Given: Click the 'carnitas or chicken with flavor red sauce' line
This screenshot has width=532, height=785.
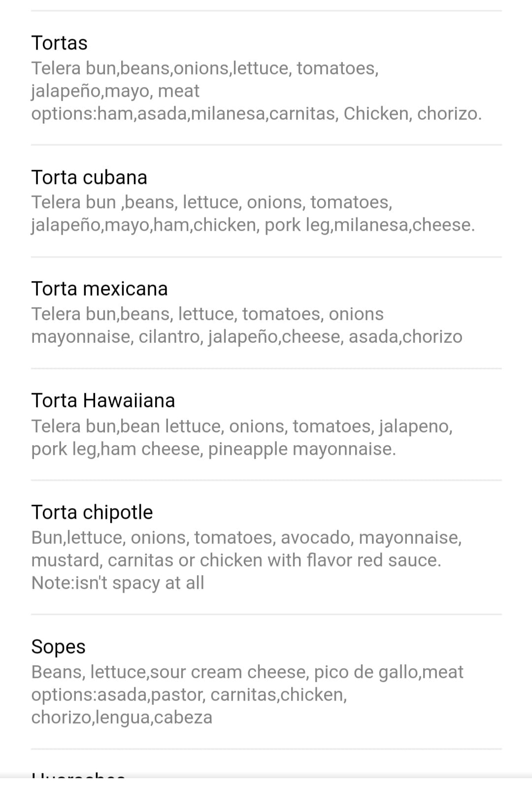Looking at the screenshot, I should click(236, 560).
